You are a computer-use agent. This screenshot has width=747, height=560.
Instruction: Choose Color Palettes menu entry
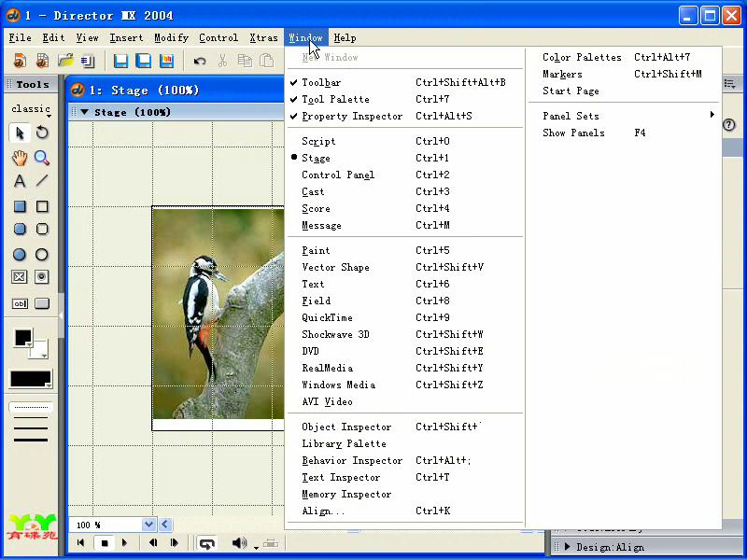(625, 57)
